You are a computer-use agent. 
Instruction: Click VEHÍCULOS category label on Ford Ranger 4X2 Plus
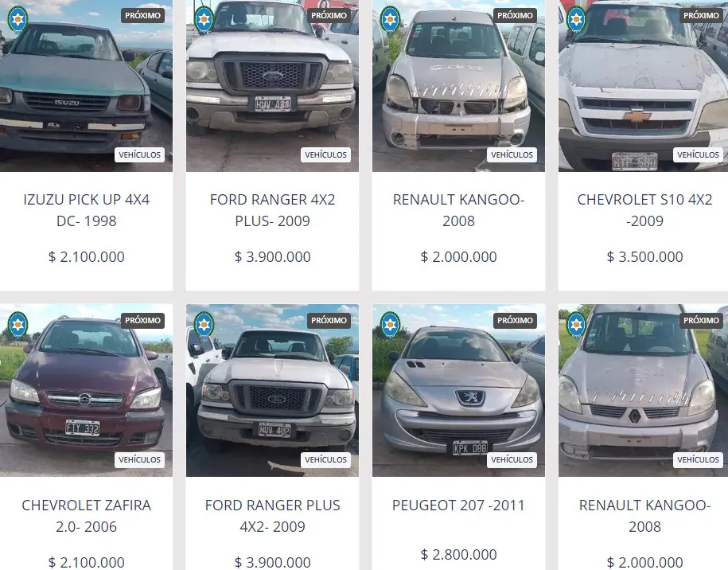pyautogui.click(x=325, y=154)
